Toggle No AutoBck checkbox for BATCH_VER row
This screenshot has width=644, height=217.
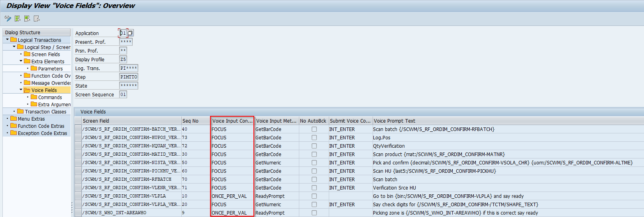314,129
